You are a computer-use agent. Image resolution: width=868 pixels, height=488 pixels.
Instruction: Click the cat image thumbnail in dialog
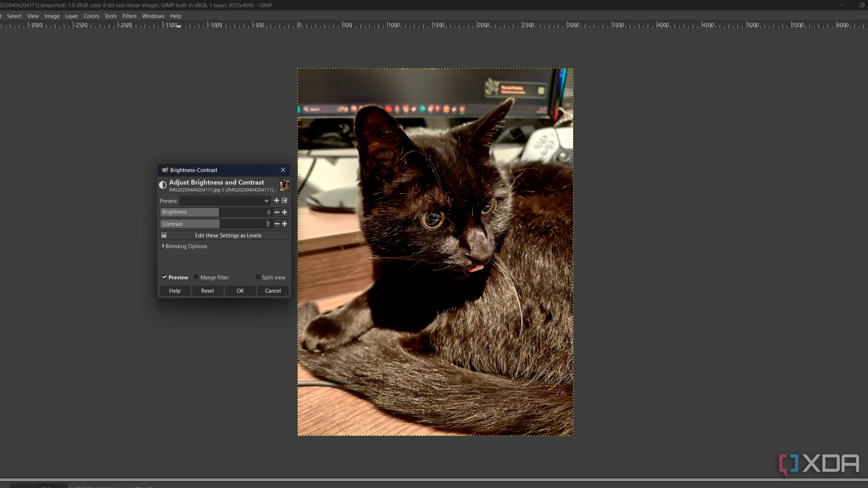click(x=284, y=185)
